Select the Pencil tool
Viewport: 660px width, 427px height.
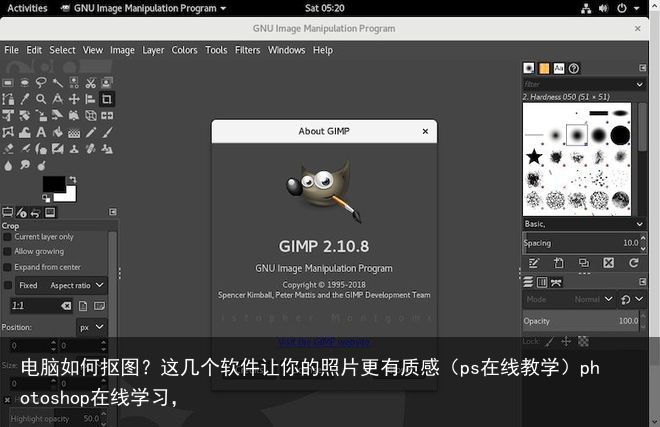pyautogui.click(x=90, y=133)
